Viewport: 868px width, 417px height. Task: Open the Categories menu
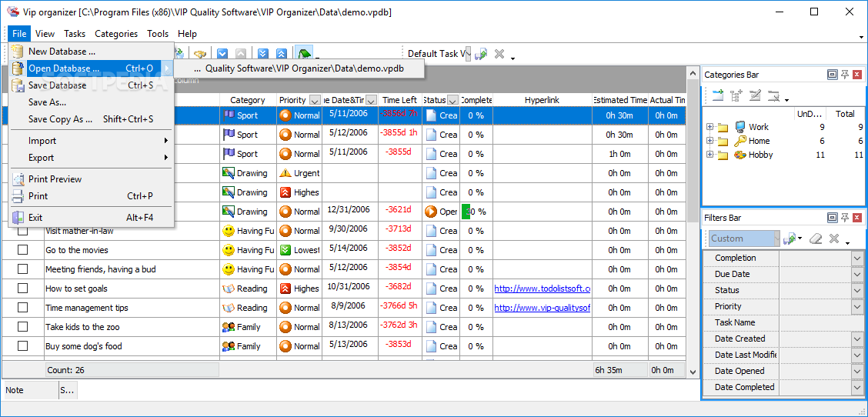pyautogui.click(x=116, y=34)
